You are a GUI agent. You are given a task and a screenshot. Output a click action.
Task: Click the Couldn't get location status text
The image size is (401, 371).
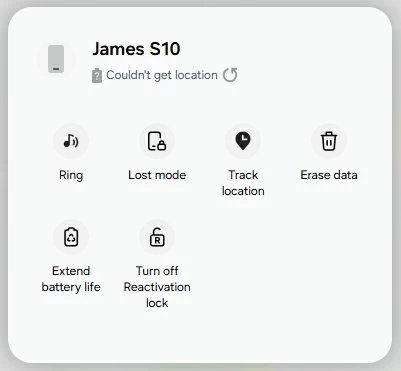point(162,75)
